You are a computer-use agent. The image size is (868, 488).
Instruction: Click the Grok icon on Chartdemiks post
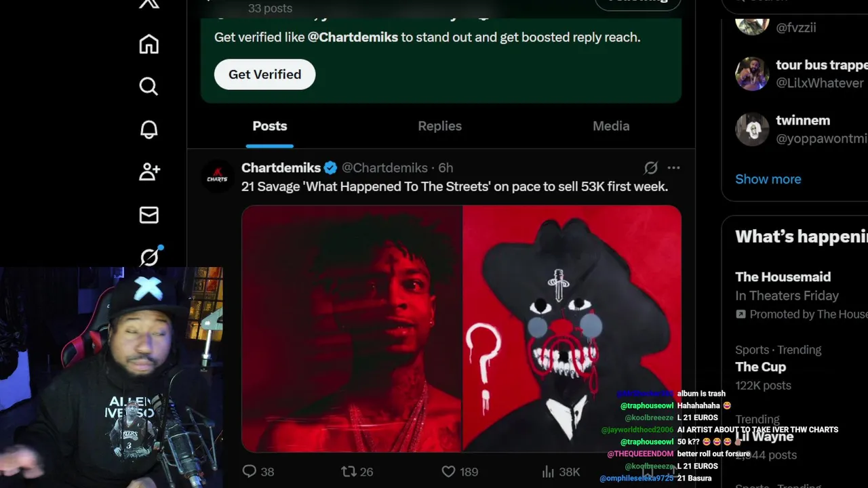pos(650,167)
